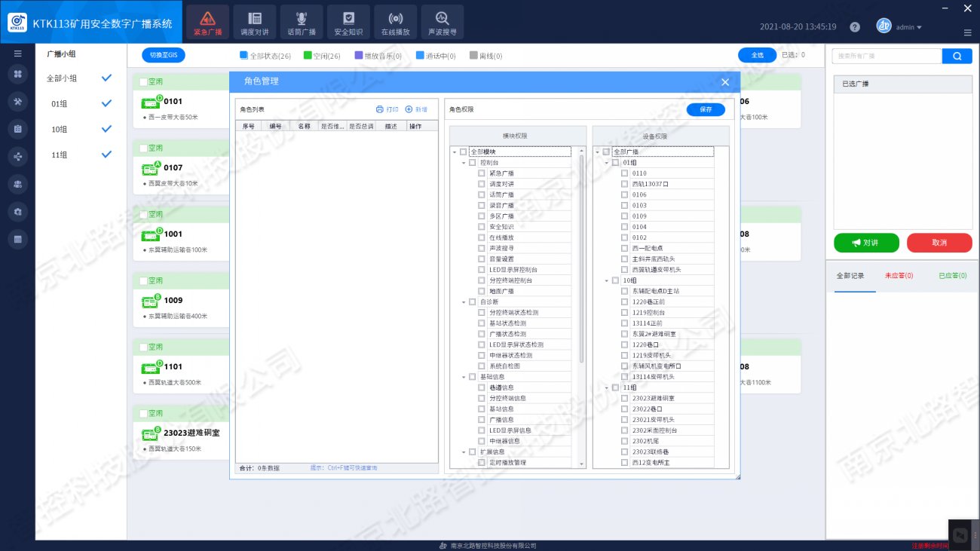Click the 保存 save button

(x=706, y=109)
